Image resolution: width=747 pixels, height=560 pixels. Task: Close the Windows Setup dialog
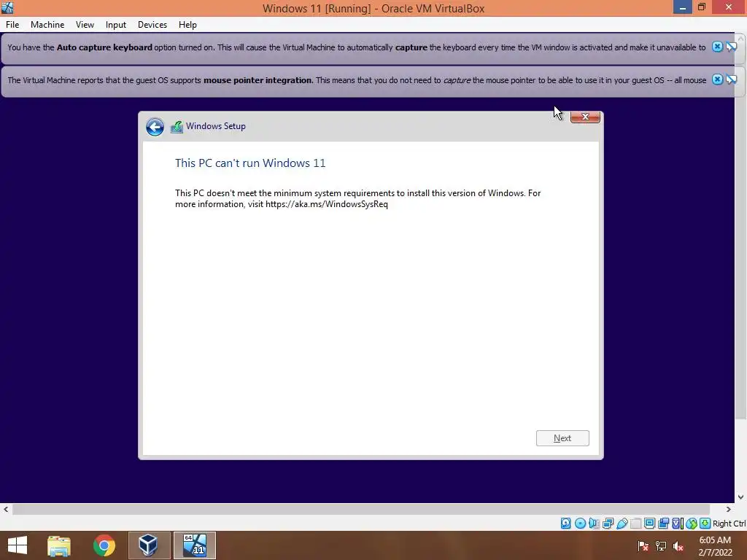pyautogui.click(x=585, y=117)
